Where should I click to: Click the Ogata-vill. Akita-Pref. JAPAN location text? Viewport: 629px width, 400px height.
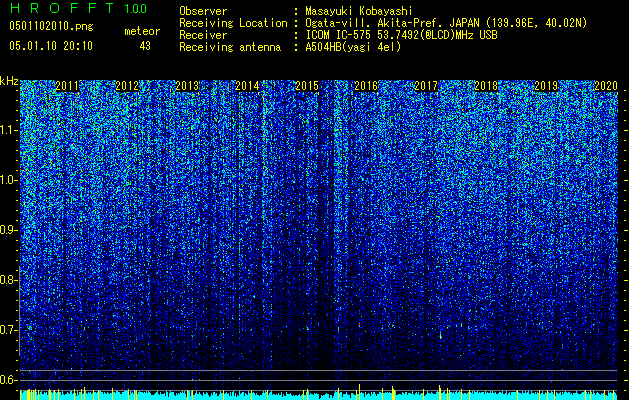[446, 23]
